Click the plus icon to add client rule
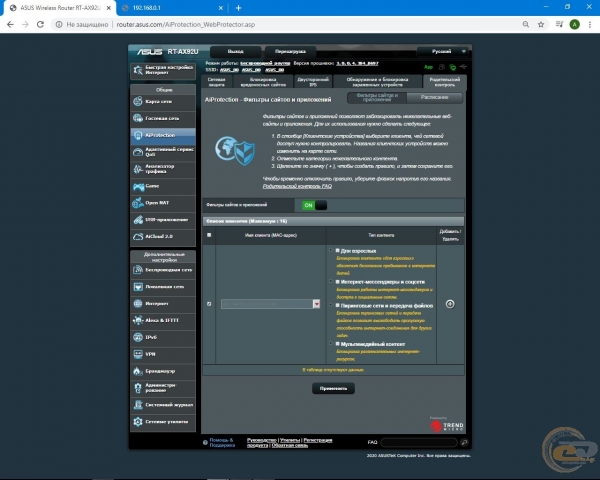Viewport: 600px width, 480px height. (x=450, y=304)
